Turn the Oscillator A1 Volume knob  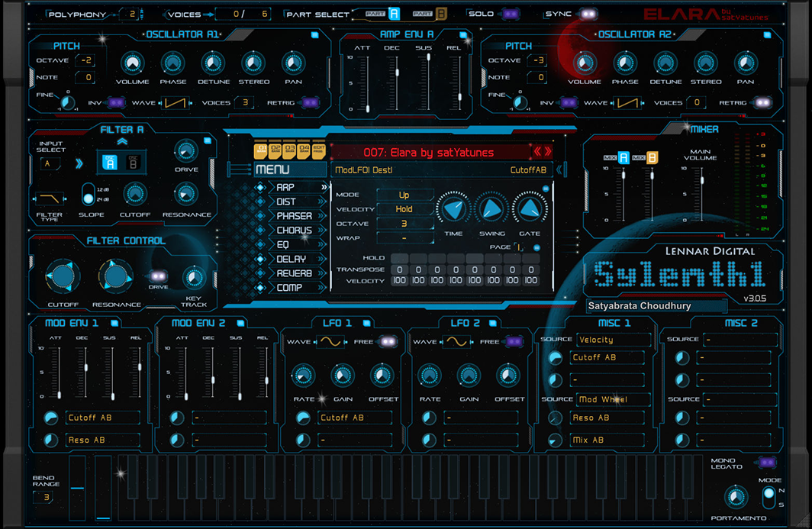click(x=133, y=63)
